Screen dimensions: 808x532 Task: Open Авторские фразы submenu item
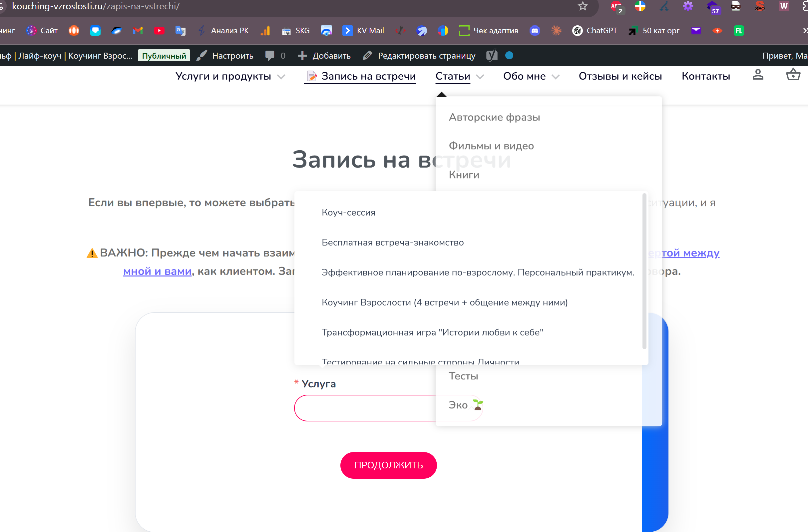[x=494, y=118]
